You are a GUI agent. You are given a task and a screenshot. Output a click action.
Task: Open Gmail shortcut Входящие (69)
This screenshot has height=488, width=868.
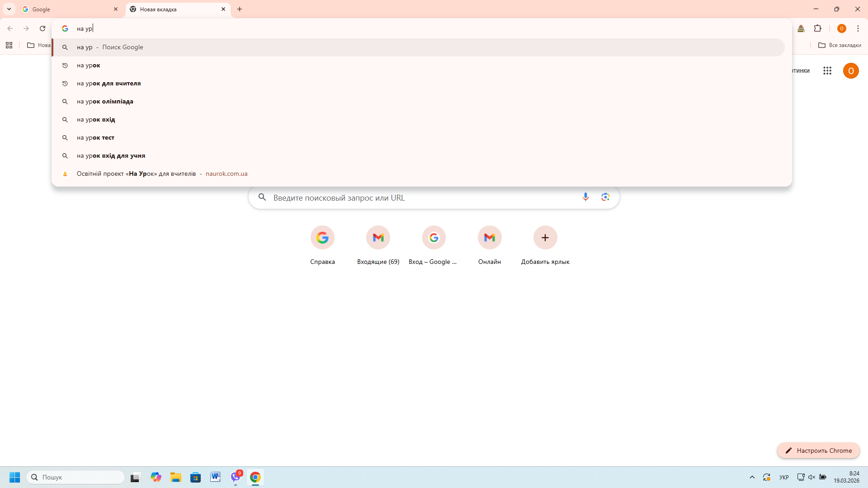pos(378,238)
